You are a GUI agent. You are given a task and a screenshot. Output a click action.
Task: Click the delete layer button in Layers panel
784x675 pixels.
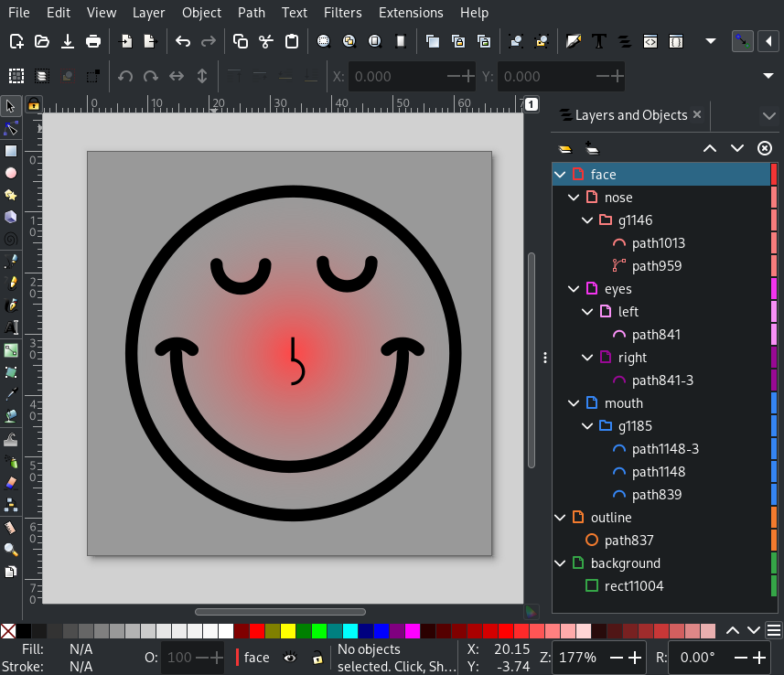click(x=765, y=147)
